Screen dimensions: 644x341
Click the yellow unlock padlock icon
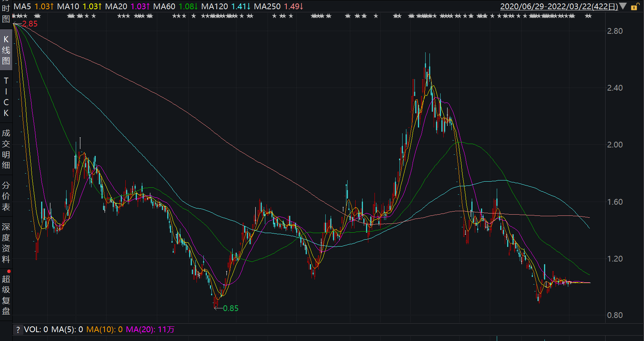(x=635, y=7)
